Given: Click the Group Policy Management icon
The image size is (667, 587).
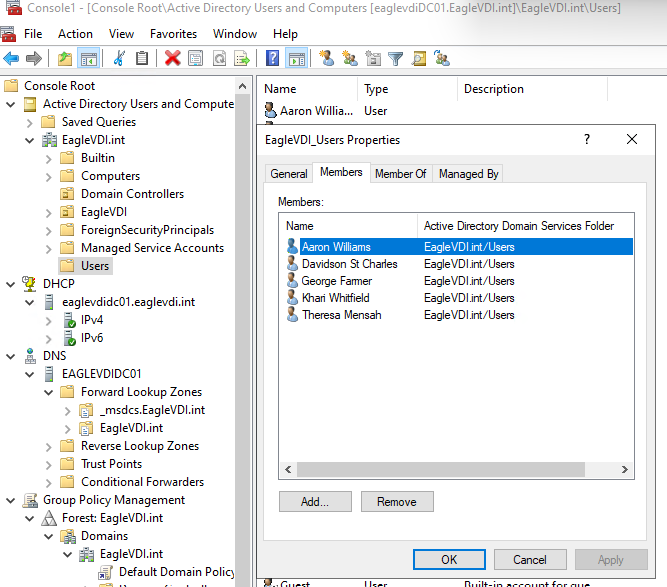Looking at the screenshot, I should (x=30, y=500).
